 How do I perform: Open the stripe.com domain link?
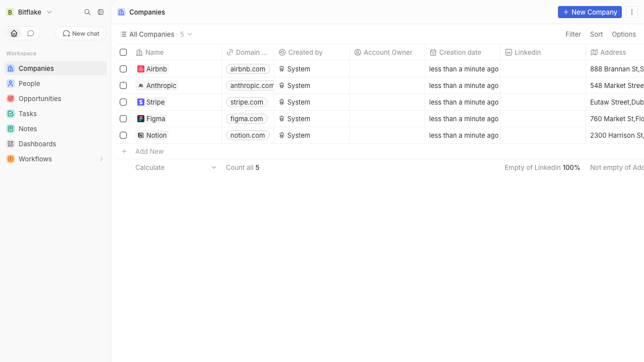pos(247,102)
